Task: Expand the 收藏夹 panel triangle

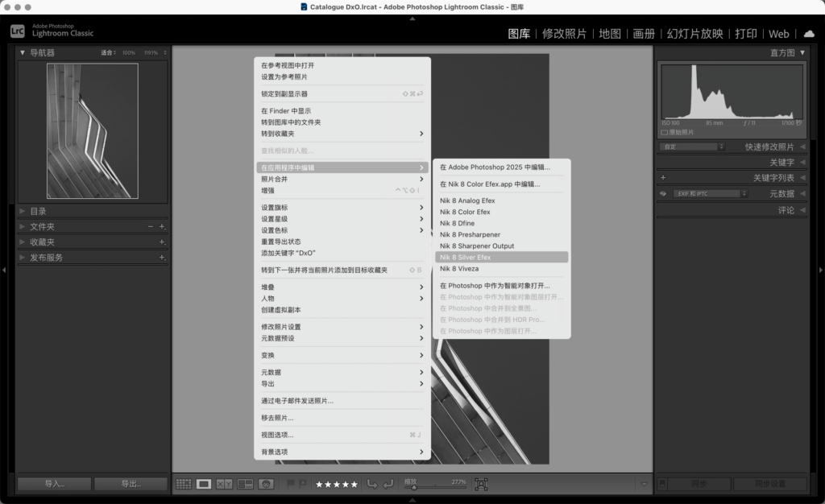Action: 23,242
